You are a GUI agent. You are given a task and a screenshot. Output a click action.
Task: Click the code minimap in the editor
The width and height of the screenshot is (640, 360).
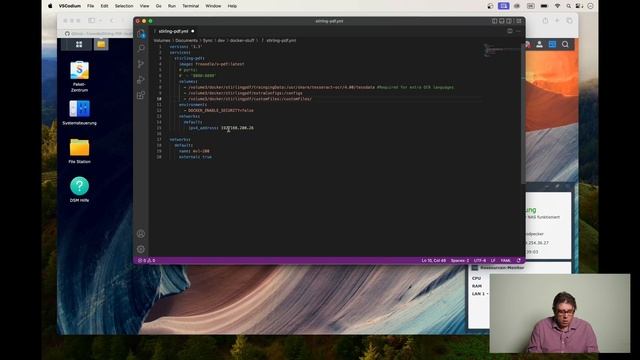point(501,50)
